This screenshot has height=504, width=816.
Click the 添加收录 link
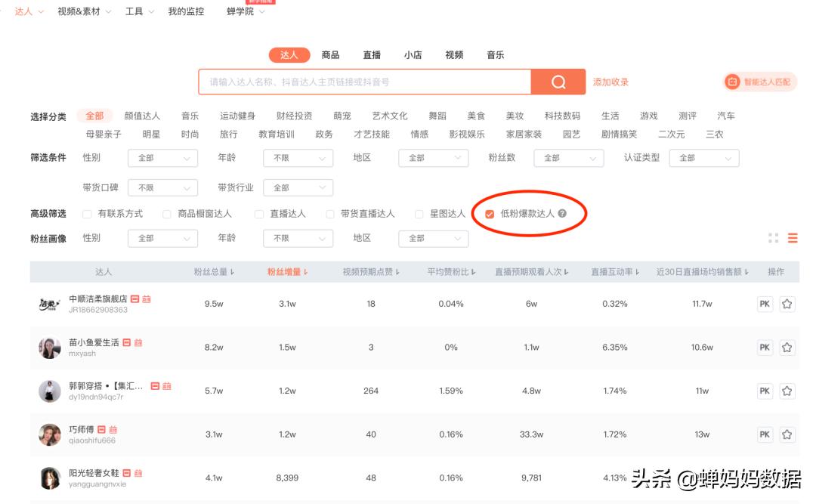[x=610, y=82]
